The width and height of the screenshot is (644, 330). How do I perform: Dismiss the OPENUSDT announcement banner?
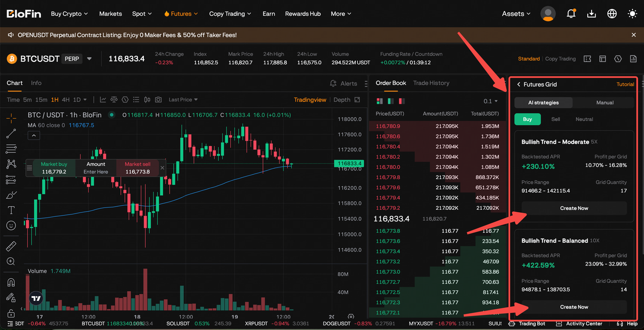[x=633, y=35]
